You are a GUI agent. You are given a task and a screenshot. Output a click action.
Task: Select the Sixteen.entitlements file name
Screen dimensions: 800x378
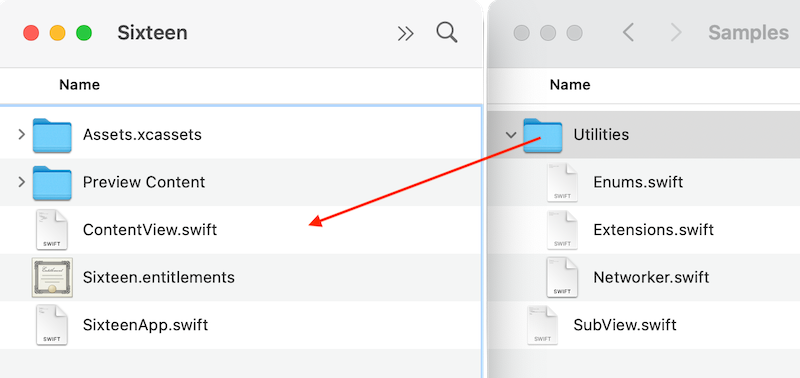pos(159,277)
